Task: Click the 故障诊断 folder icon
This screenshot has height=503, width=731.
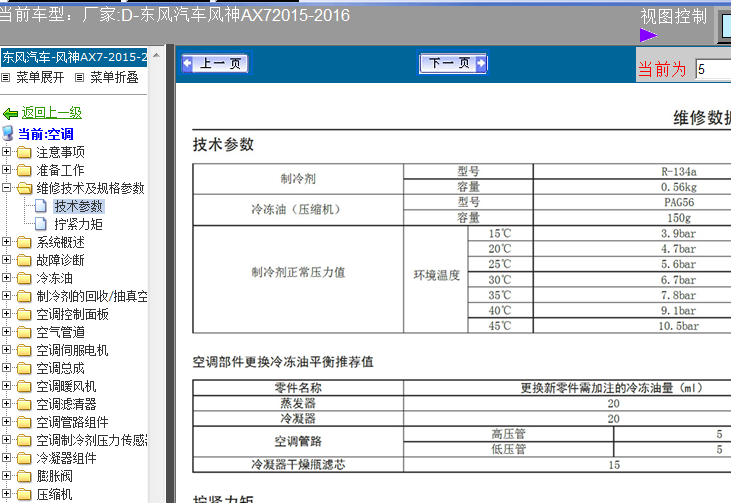Action: [x=24, y=260]
